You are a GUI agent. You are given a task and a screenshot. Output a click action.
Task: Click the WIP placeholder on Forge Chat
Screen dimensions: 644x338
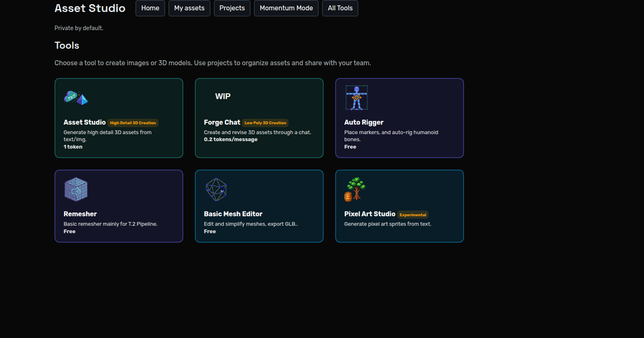223,97
